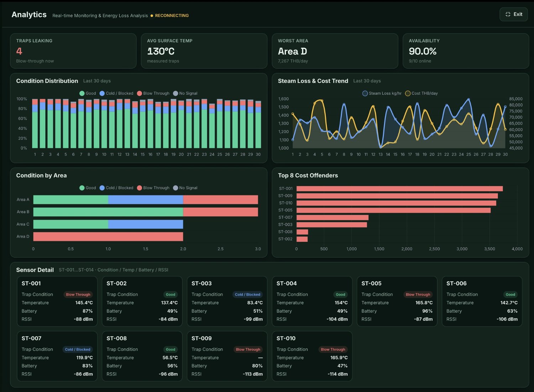Toggle Cold / Blocked in Condition Distribution legend
Image resolution: width=534 pixels, height=392 pixels.
116,93
